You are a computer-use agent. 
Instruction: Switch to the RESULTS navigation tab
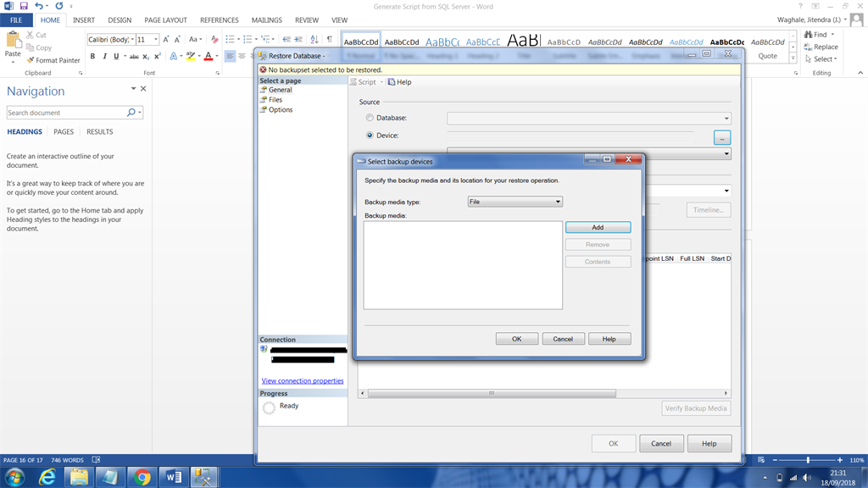pos(100,131)
